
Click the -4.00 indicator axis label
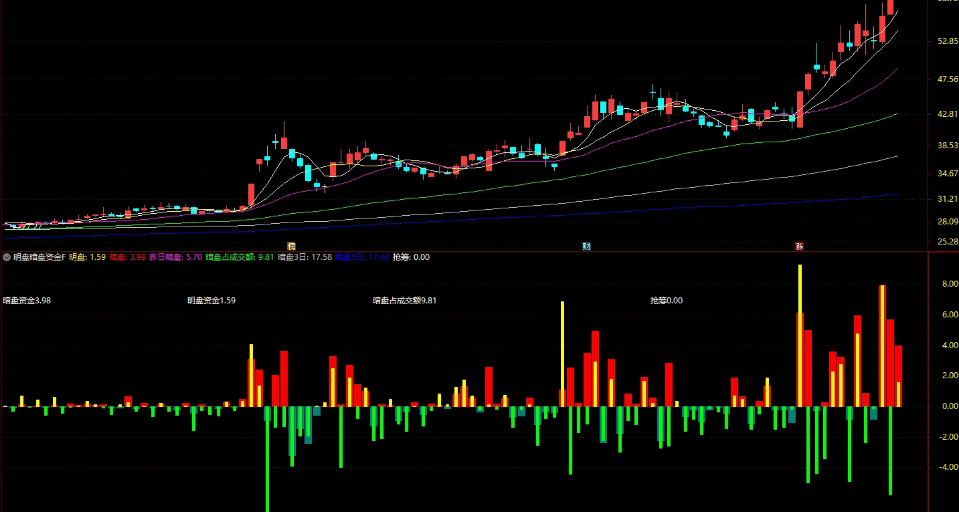click(x=949, y=467)
